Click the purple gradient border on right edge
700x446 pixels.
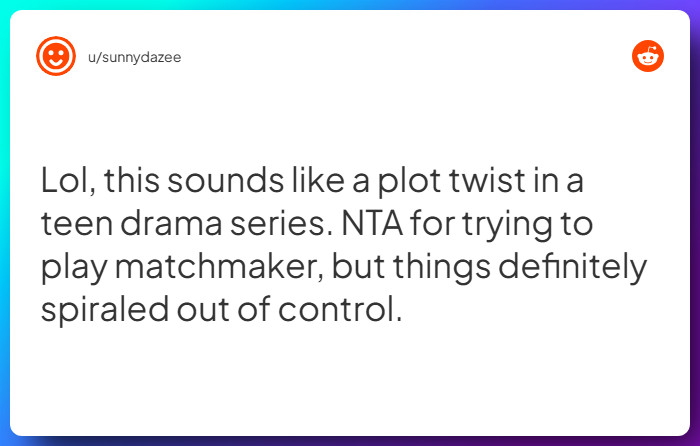(x=695, y=223)
